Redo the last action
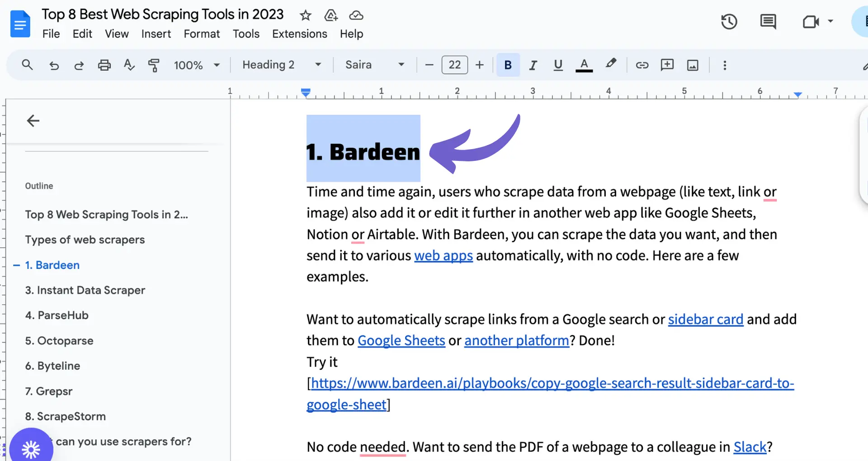This screenshot has height=461, width=868. [79, 65]
